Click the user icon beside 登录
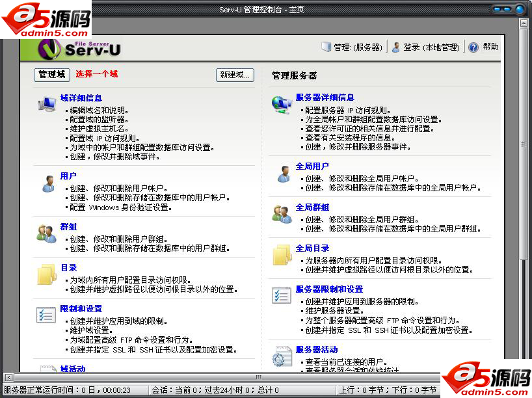The width and height of the screenshot is (532, 398). 395,47
